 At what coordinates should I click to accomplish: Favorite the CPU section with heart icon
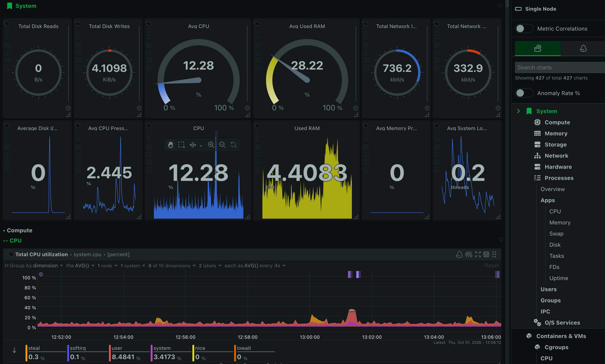501,240
